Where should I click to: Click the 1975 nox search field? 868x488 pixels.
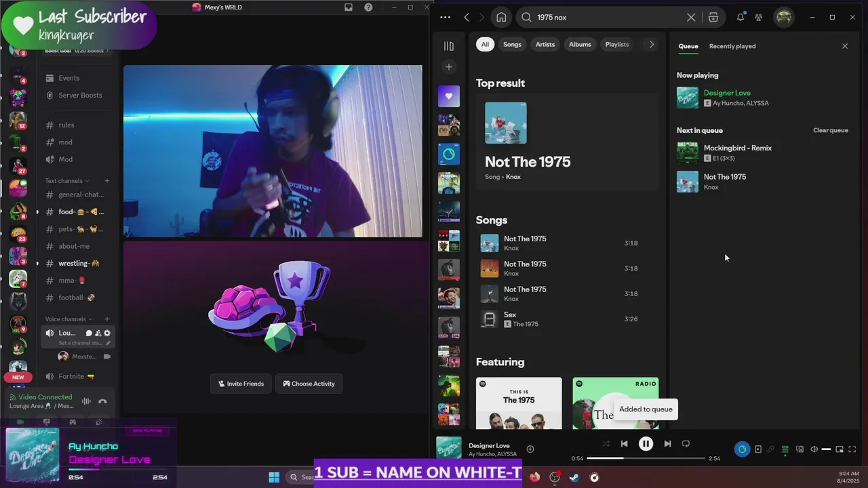(609, 18)
